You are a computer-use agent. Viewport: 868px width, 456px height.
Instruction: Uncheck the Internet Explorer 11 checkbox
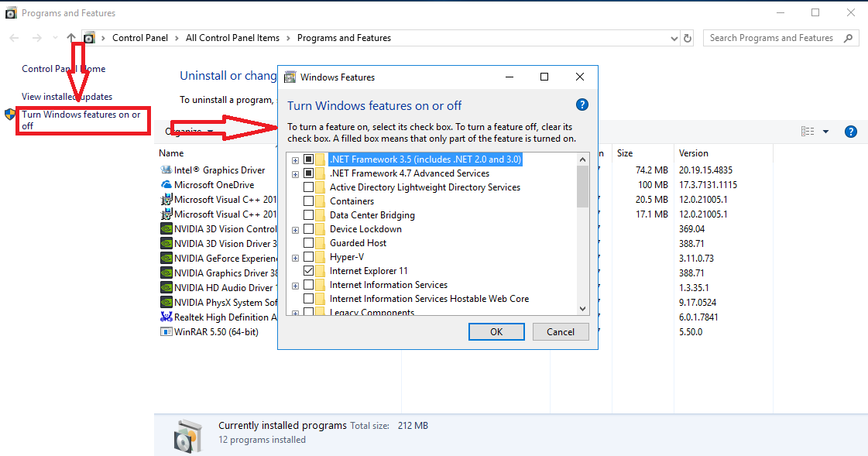pyautogui.click(x=309, y=271)
